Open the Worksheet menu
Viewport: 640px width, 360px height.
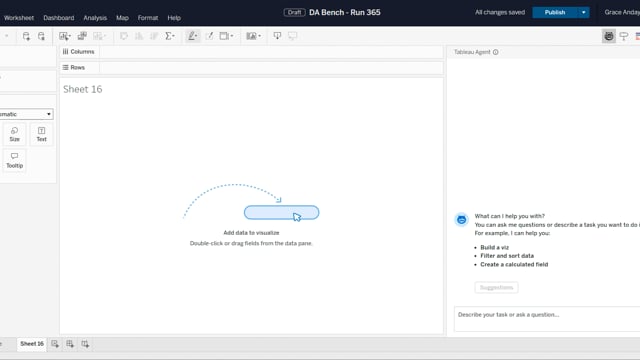19,18
